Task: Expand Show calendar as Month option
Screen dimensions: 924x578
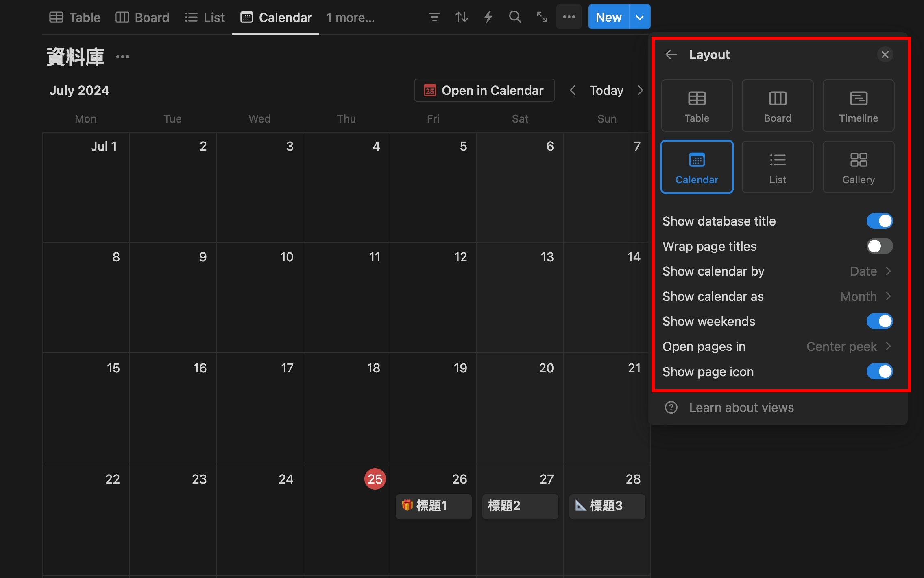Action: point(865,296)
